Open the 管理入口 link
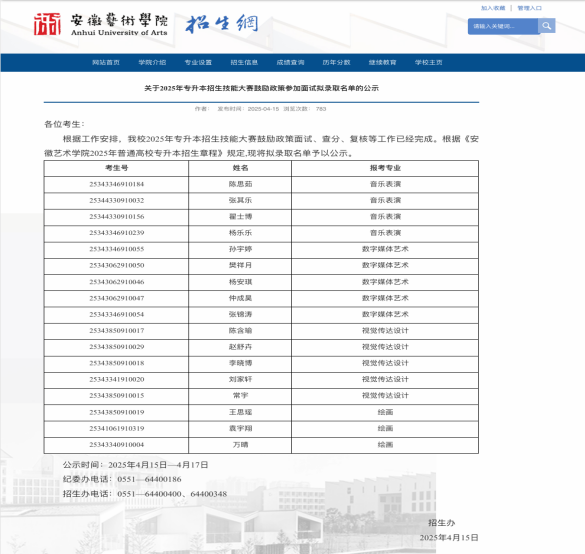This screenshot has width=585, height=554. coord(529,8)
